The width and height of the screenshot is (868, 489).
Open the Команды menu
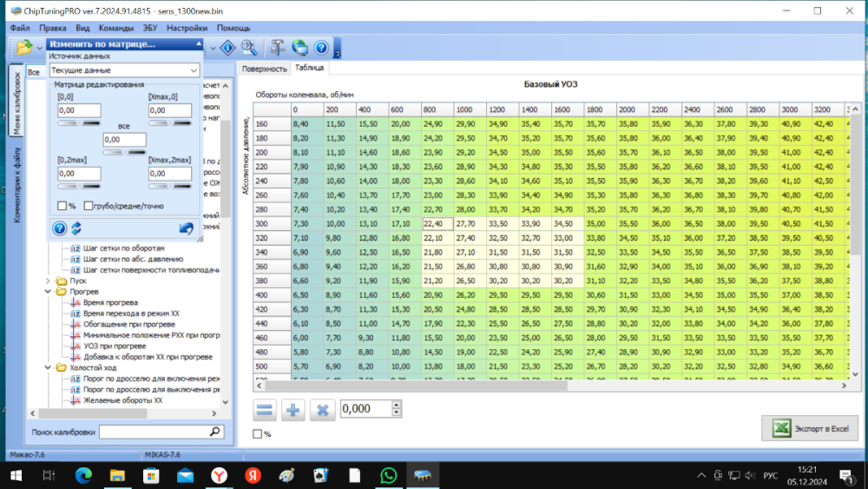(x=115, y=28)
